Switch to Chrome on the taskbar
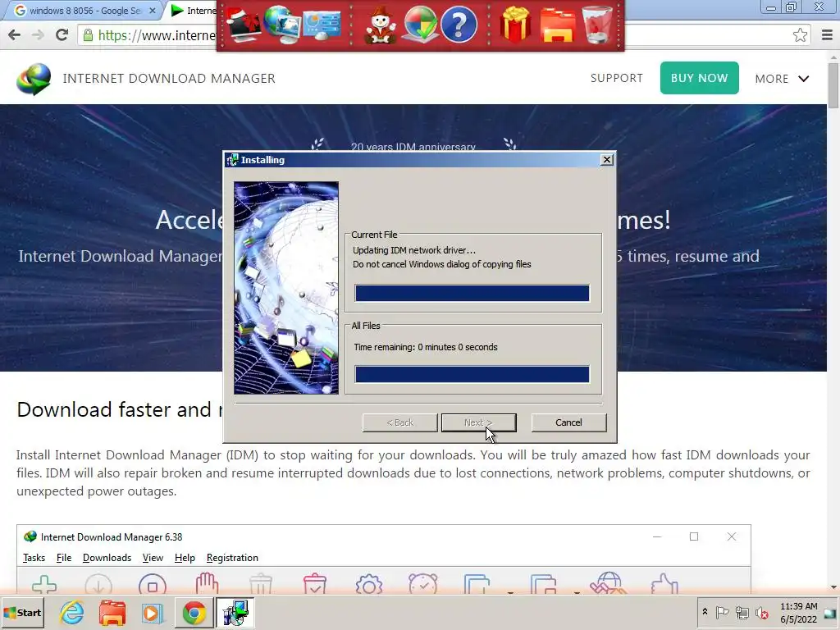 coord(194,612)
